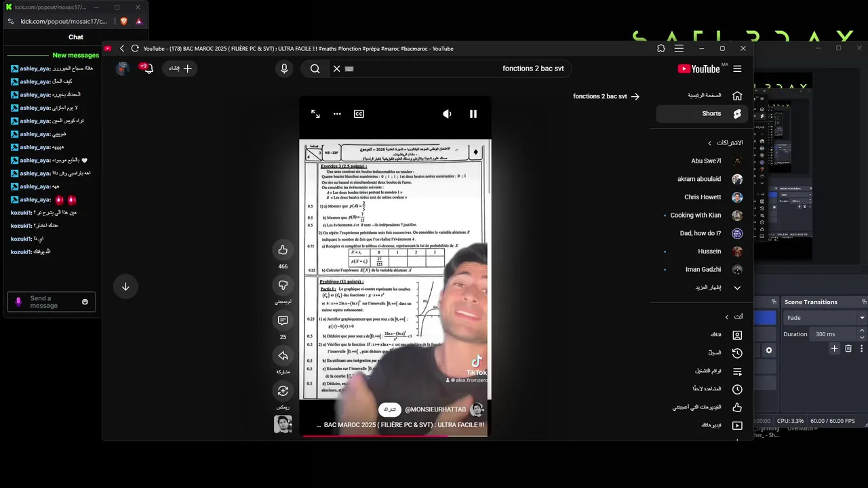Open the @MONSIEURHATTAB channel link
868x488 pixels.
coord(435,409)
